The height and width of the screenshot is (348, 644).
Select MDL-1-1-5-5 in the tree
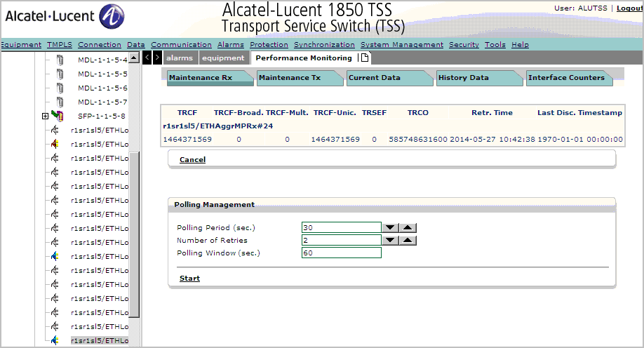pyautogui.click(x=102, y=74)
